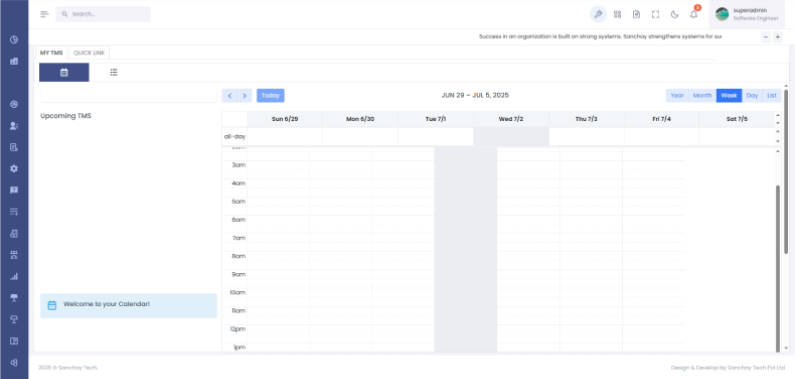Click the 12pm time slot label
Viewport: 795px width, 379px height.
(237, 329)
